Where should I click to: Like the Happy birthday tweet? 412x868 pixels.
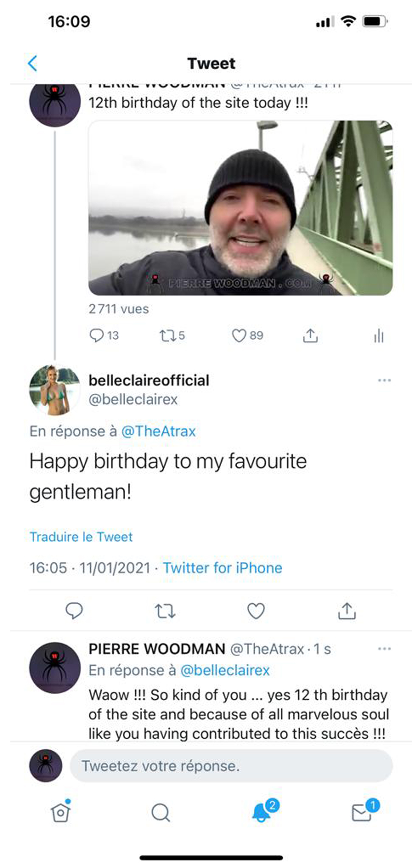pyautogui.click(x=256, y=611)
